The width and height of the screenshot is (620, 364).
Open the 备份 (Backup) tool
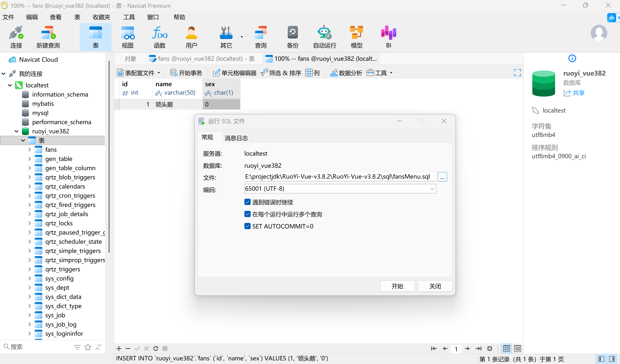292,36
